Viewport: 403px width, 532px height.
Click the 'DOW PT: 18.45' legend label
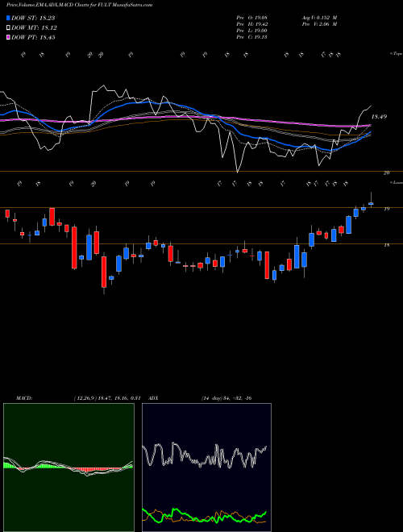pyautogui.click(x=33, y=38)
